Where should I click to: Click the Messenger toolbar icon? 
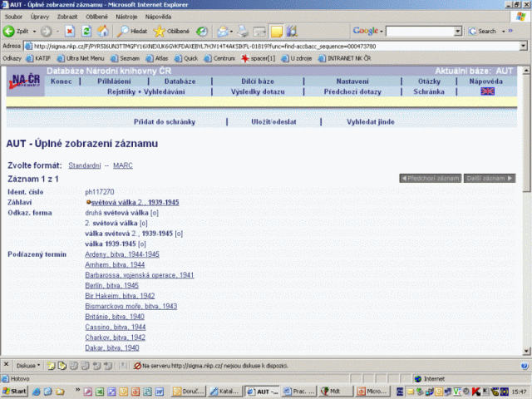click(x=292, y=32)
